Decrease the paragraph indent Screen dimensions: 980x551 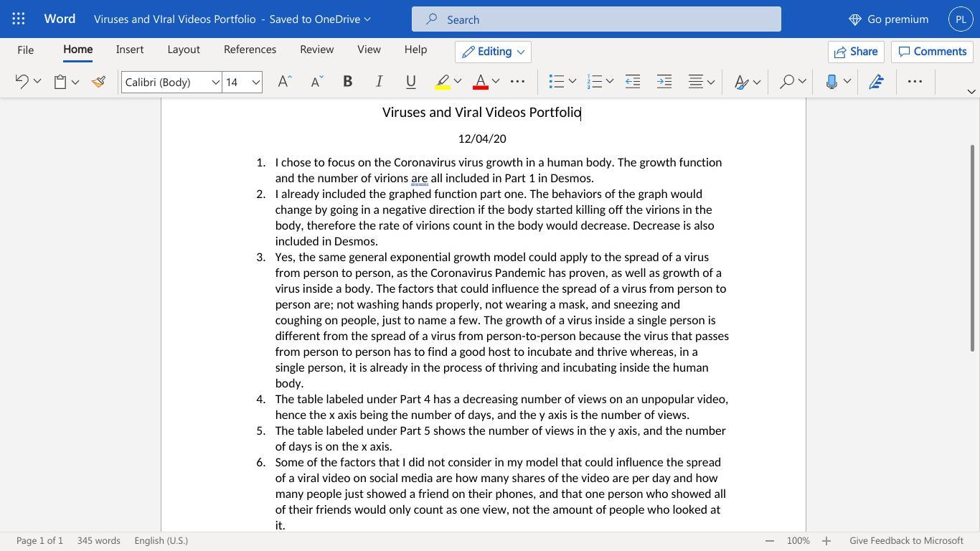pos(632,82)
